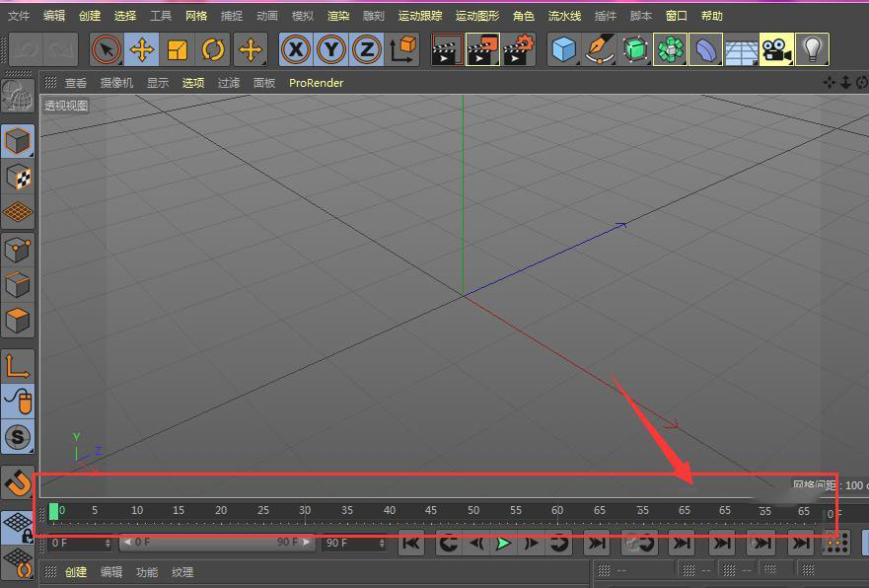The height and width of the screenshot is (588, 869).
Task: Open the Cube primitives palette
Action: pos(563,50)
